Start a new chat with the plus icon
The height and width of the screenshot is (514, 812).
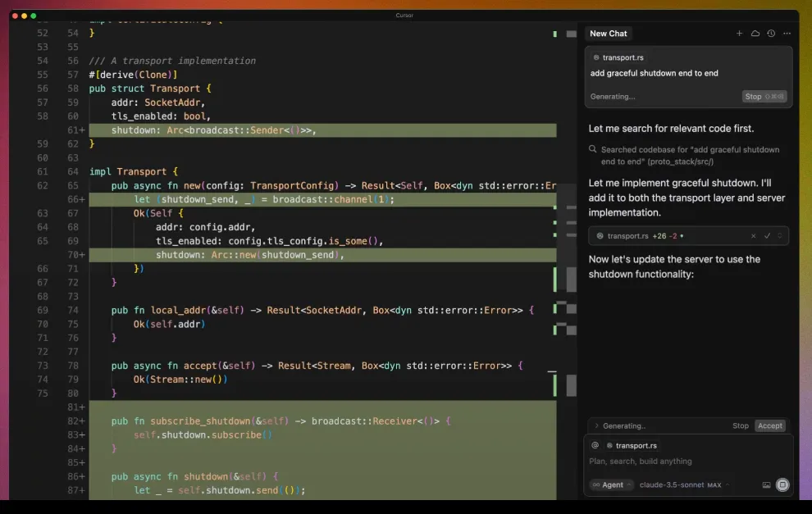coord(739,33)
